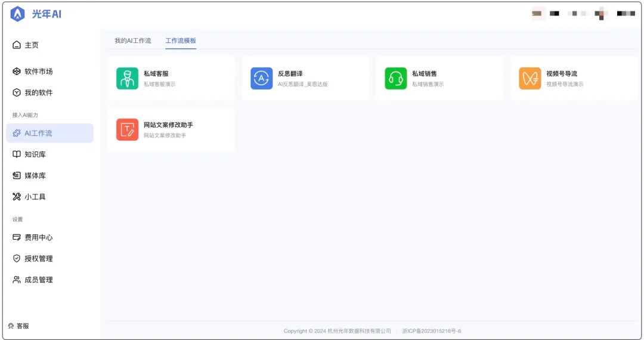Screen dimensions: 644x340
Task: Open the 私域销售 template card
Action: coord(439,78)
